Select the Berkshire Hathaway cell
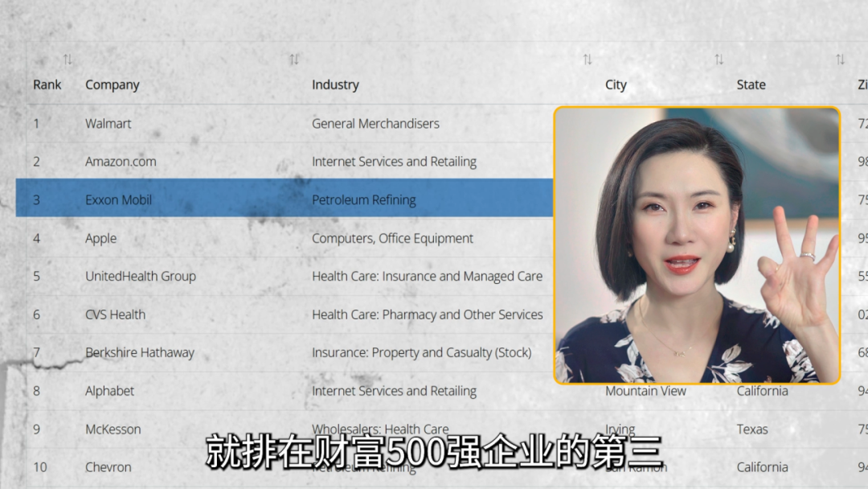 [140, 353]
